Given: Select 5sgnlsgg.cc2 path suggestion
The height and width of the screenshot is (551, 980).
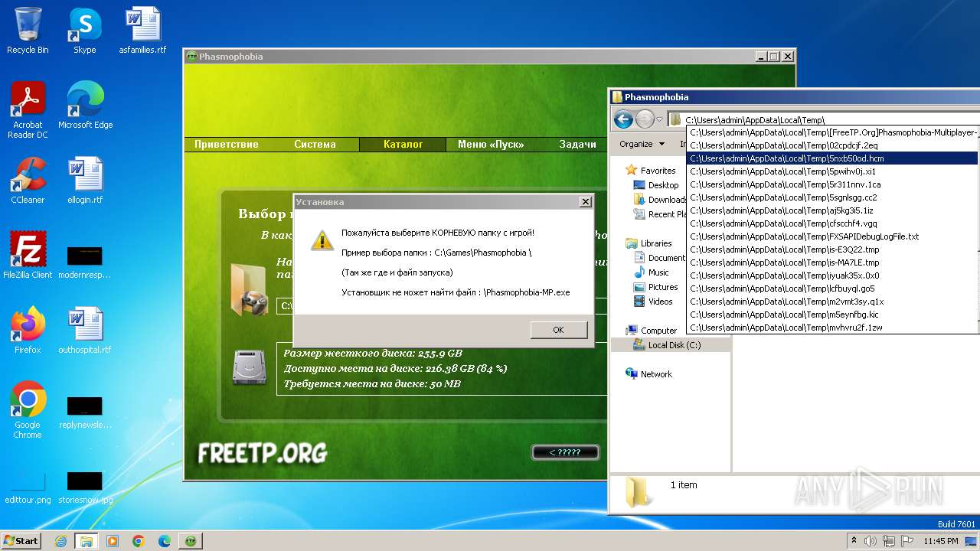Looking at the screenshot, I should 833,197.
